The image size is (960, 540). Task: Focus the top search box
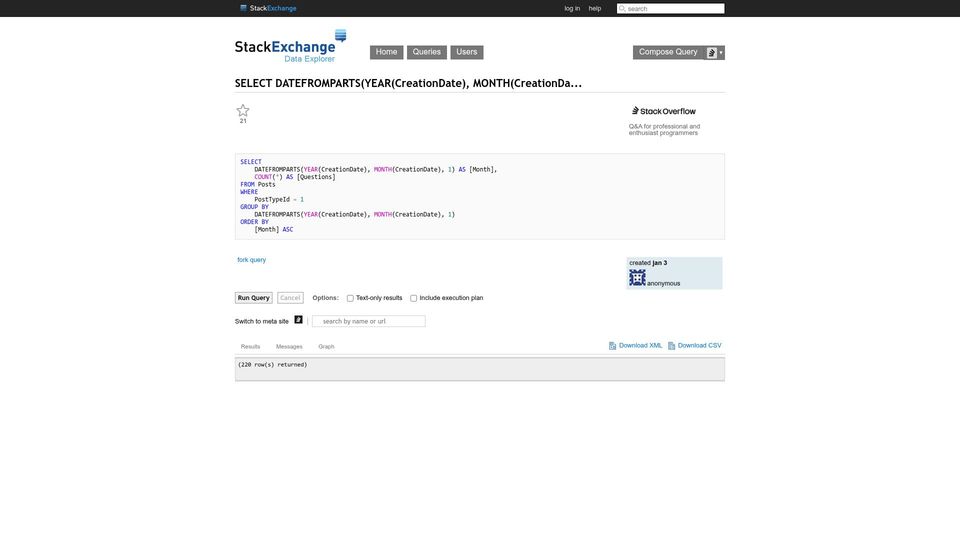coord(670,9)
